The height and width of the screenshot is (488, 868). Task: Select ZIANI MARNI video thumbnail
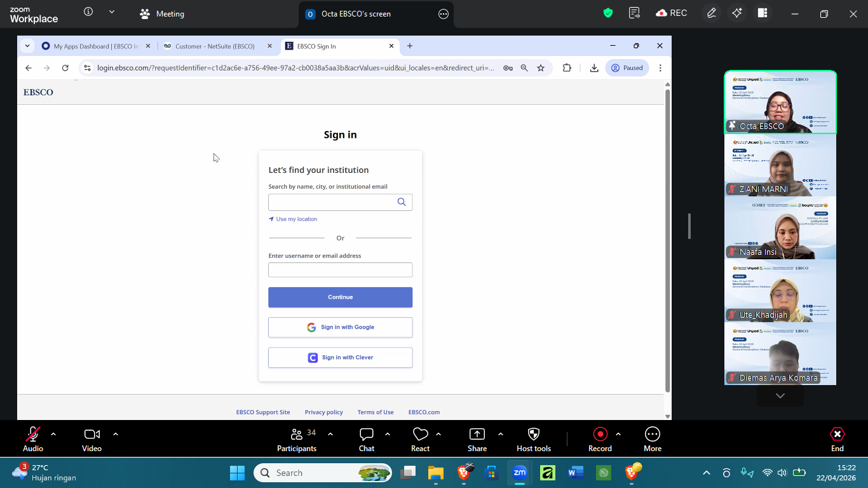pyautogui.click(x=780, y=165)
